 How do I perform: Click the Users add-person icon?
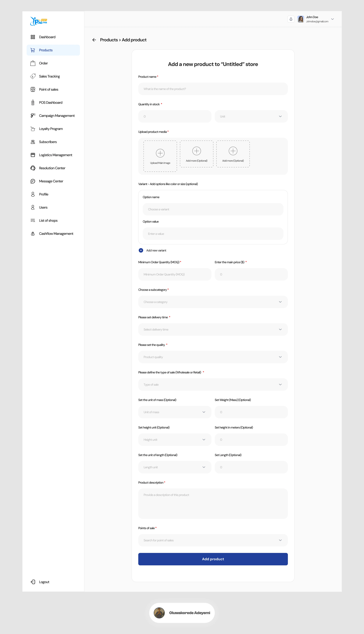(x=33, y=207)
